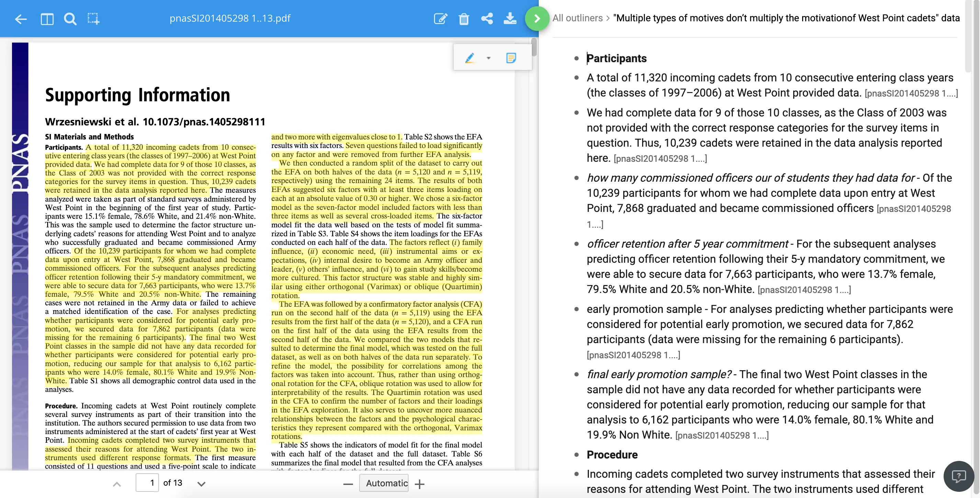
Task: Zoom in with the plus button
Action: coord(420,484)
